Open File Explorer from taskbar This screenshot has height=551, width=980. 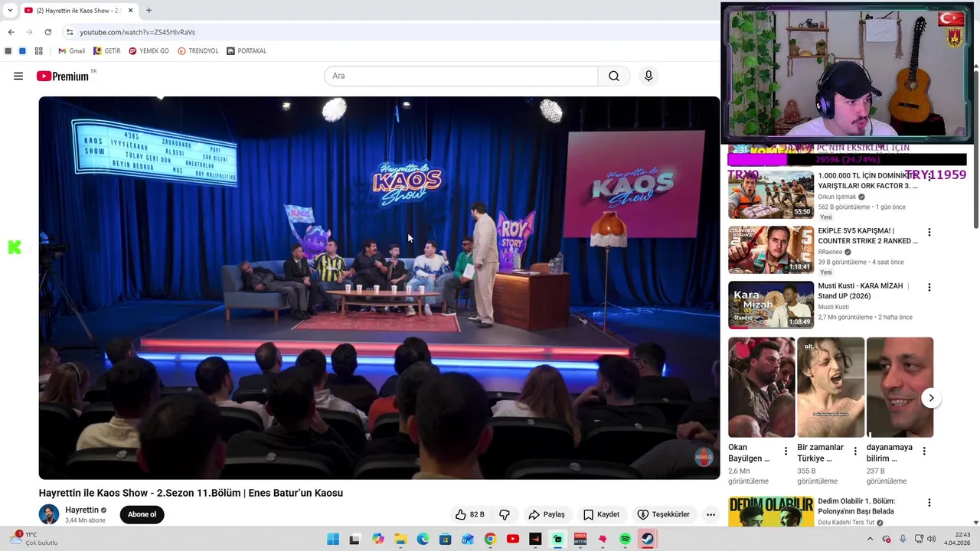(x=400, y=539)
